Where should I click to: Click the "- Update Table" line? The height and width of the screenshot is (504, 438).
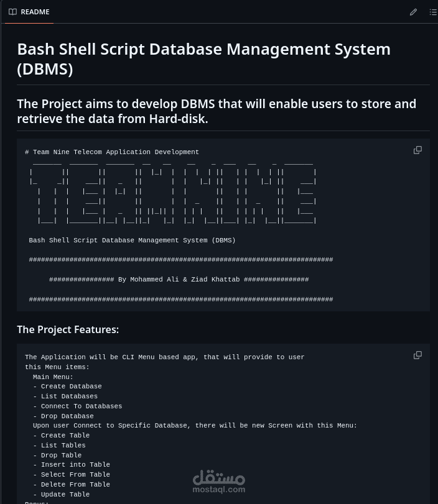61,495
